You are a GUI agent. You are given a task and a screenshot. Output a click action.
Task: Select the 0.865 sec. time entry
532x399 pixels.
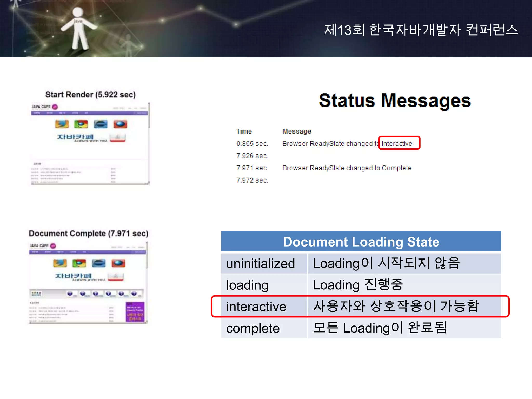[x=252, y=144]
